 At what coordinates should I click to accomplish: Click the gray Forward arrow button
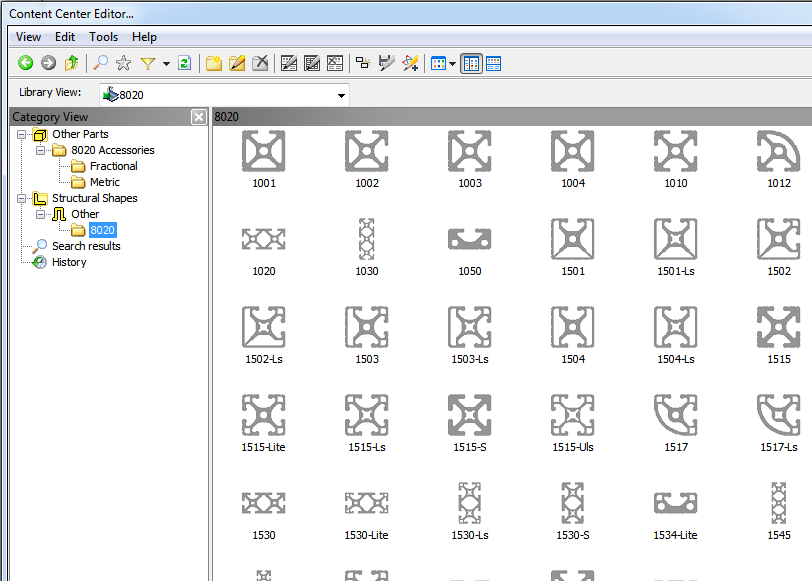(x=48, y=63)
